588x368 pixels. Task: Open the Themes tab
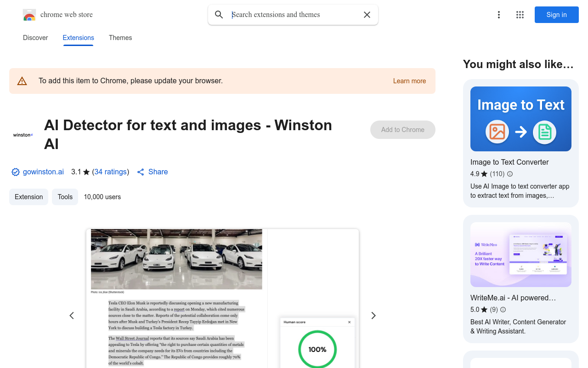(x=120, y=38)
